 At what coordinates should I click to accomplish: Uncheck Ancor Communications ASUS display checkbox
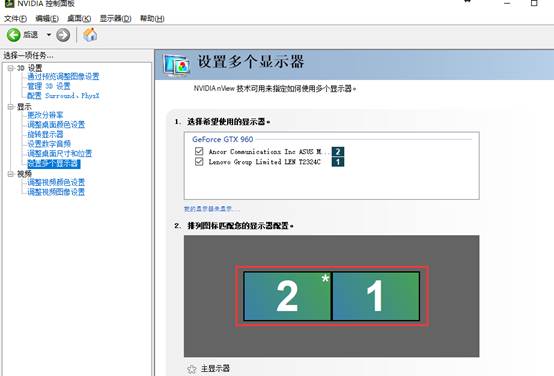[199, 151]
